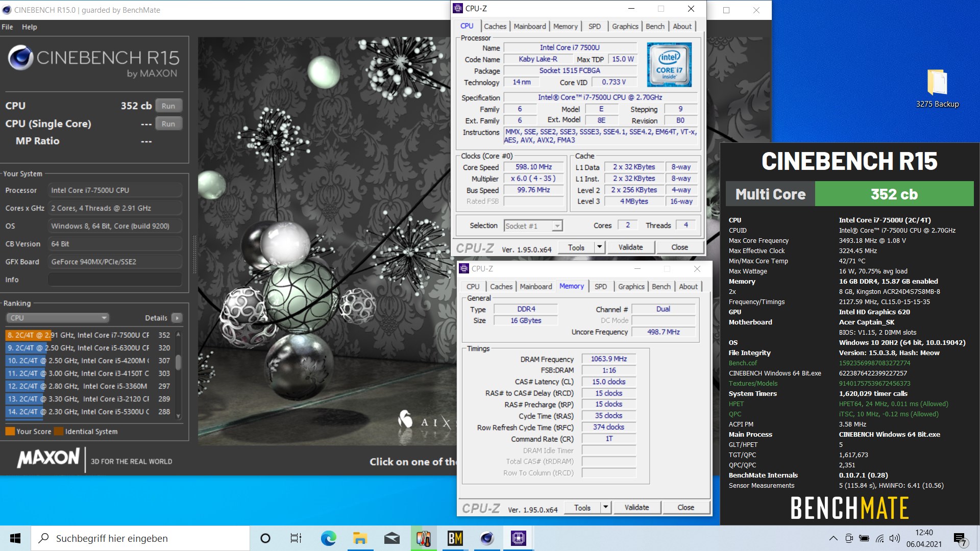Switch to CPU tab in lower CPU-Z
980x551 pixels.
pos(473,287)
